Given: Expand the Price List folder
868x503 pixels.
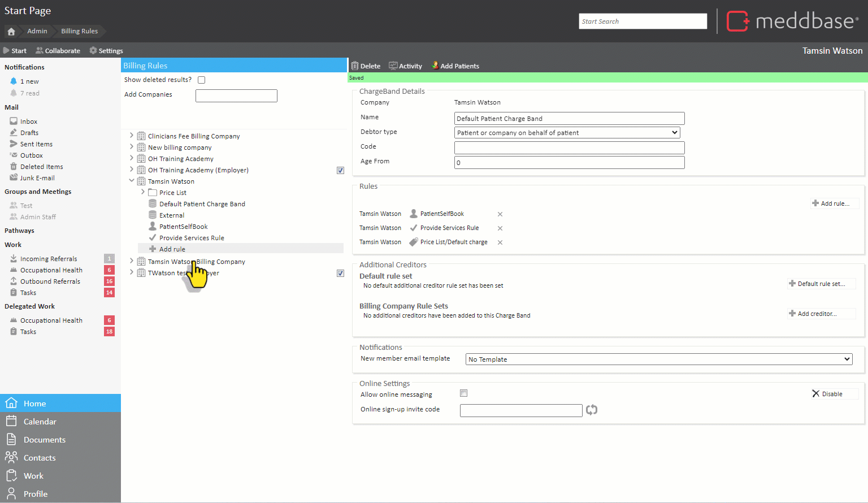Looking at the screenshot, I should (x=143, y=192).
